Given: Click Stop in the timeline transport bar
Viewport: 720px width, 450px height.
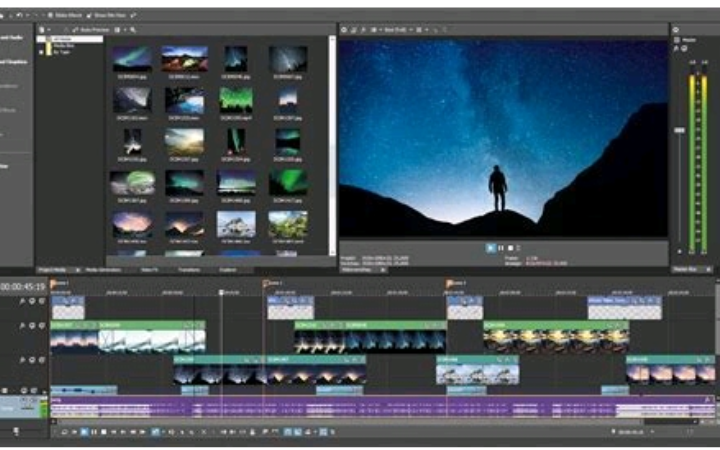Looking at the screenshot, I should coord(103,432).
